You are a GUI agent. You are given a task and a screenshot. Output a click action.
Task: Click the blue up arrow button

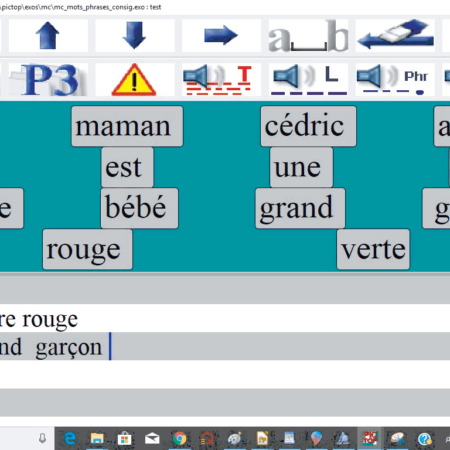click(48, 36)
